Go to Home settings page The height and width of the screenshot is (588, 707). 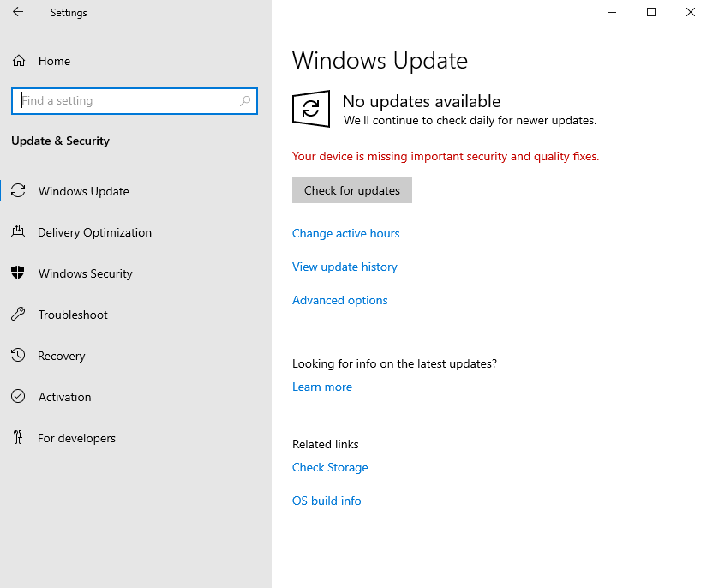click(54, 61)
